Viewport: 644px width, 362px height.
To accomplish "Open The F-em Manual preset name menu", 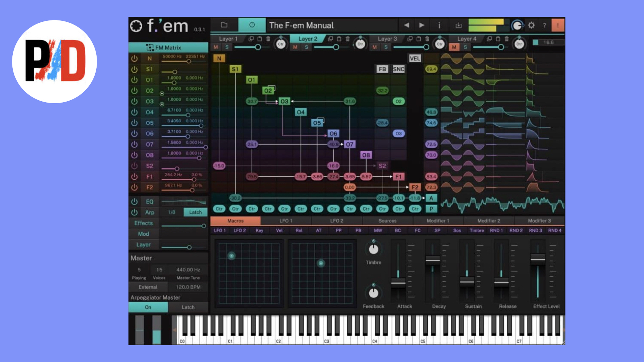I will point(332,25).
